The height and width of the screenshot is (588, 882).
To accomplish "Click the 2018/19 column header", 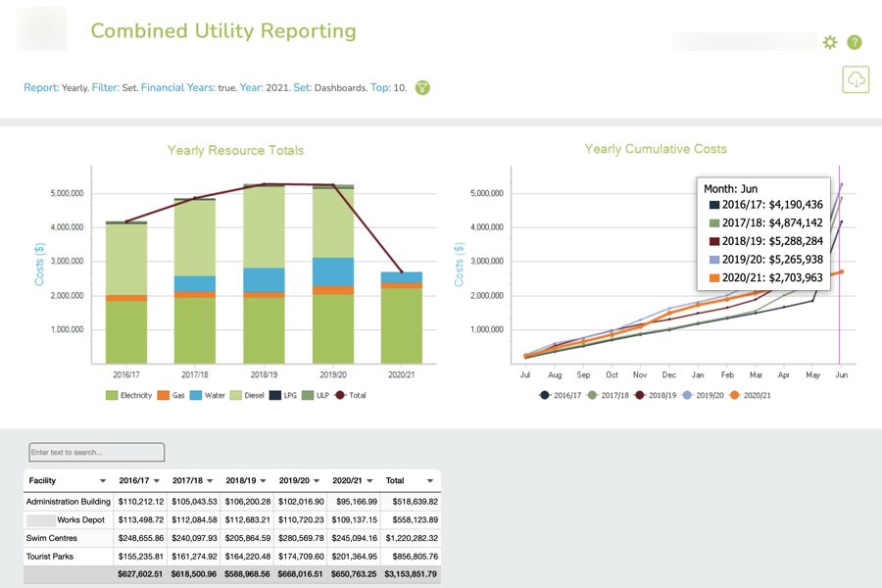I will 241,481.
